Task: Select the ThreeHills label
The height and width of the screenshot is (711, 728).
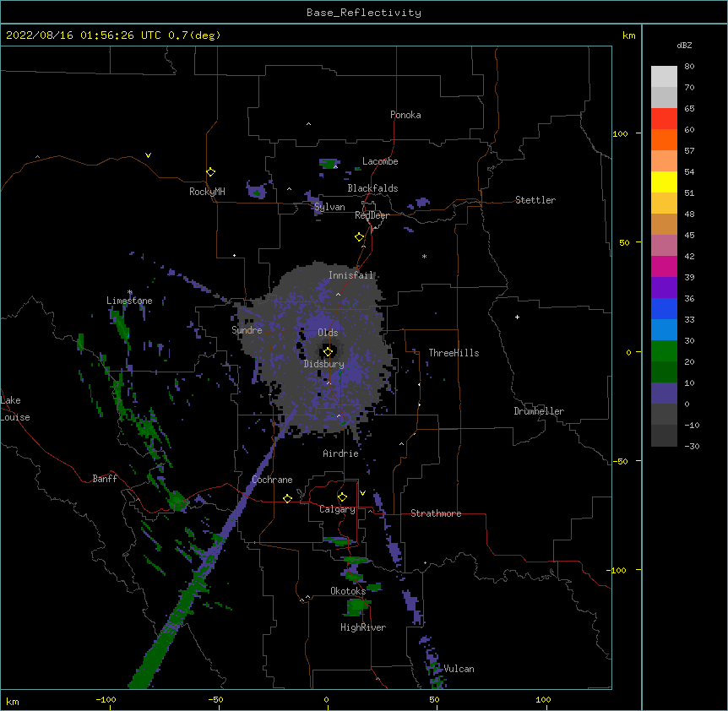Action: pos(454,353)
